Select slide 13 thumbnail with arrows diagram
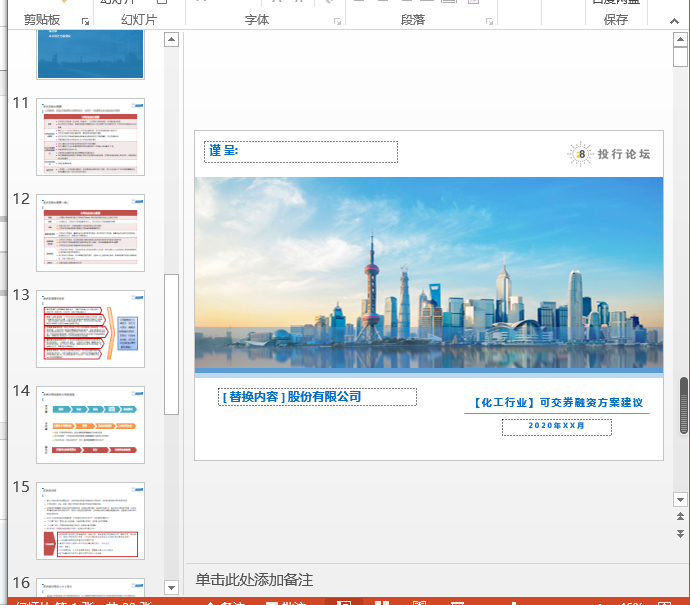 [90, 329]
